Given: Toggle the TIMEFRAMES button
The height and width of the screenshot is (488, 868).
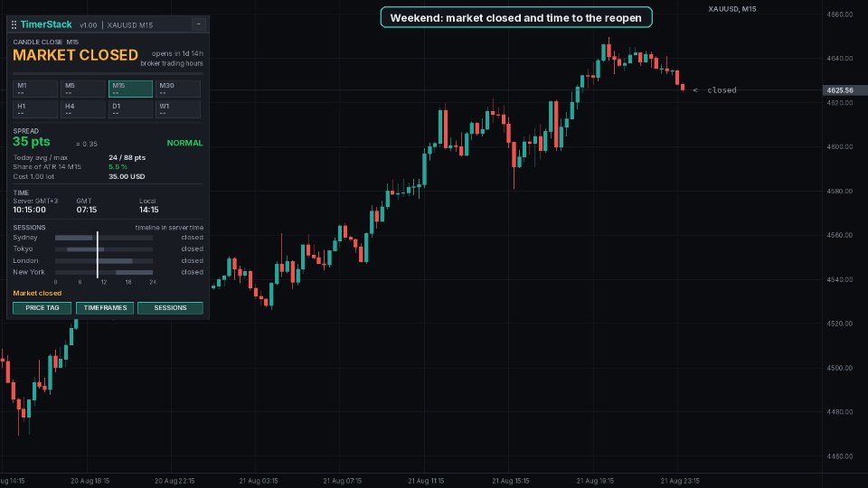Looking at the screenshot, I should coord(105,308).
